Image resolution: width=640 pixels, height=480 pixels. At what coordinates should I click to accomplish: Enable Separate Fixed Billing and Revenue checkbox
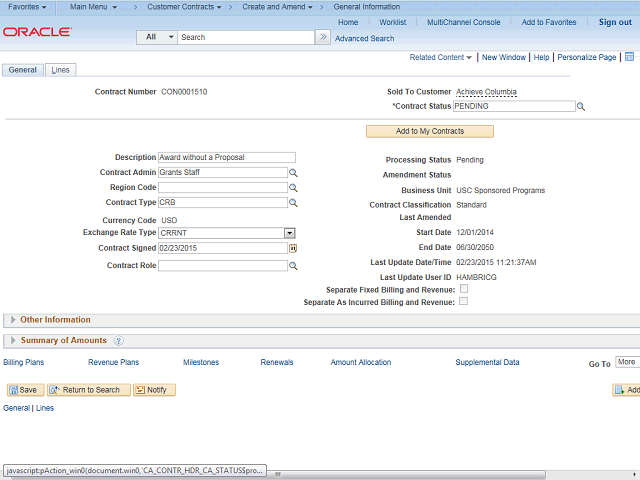click(463, 289)
